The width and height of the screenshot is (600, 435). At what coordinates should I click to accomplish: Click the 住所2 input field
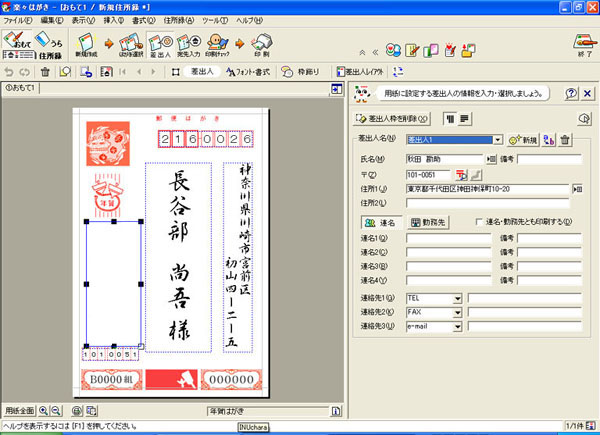point(488,202)
